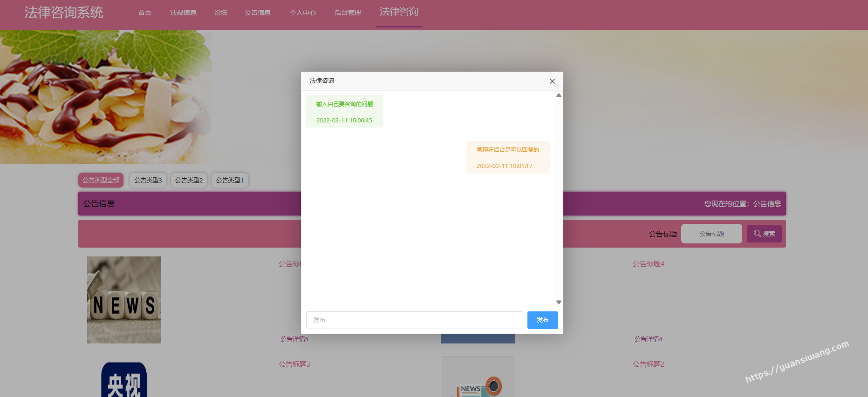Click the 公告信息 section heading
Screen dimensions: 868x397
99,203
